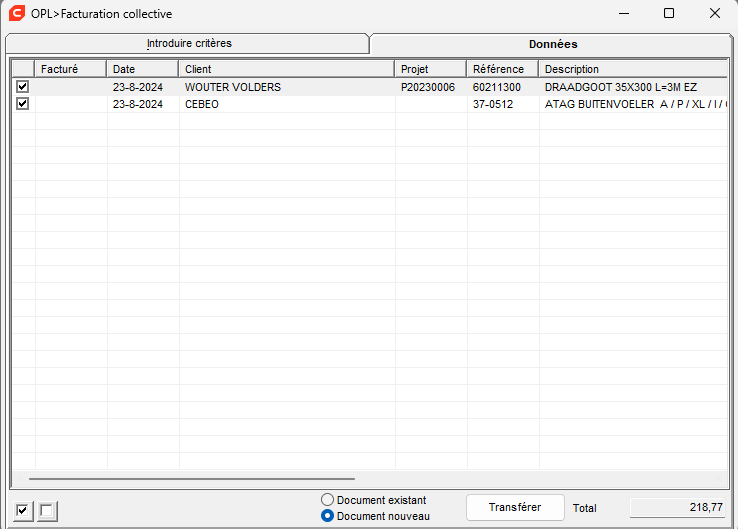Click the Client column header

287,69
